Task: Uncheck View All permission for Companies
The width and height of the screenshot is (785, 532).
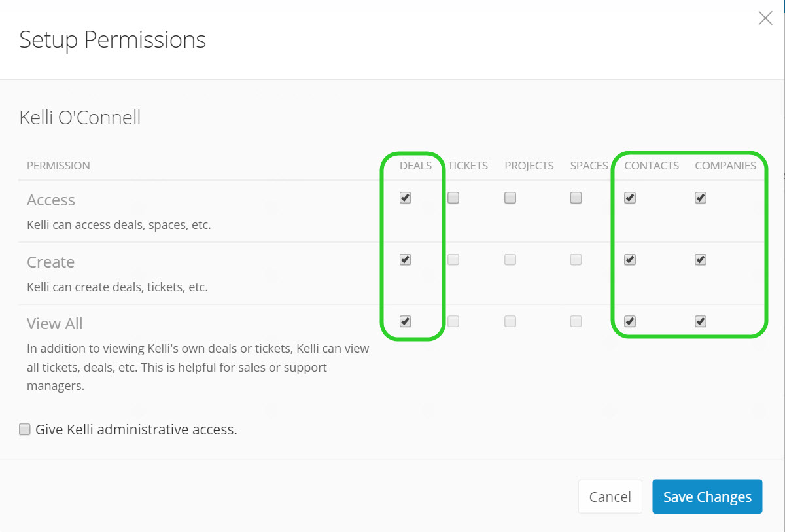Action: coord(701,321)
